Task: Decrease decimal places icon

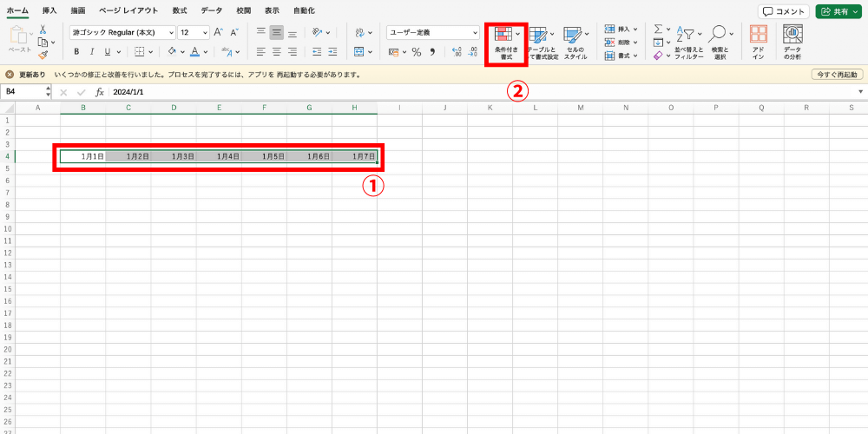Action: (473, 52)
